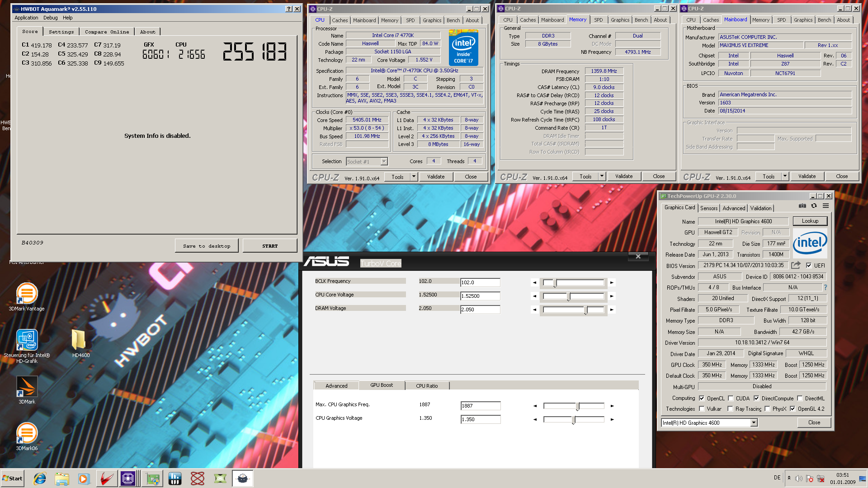Open Tools dropdown arrow in CPU-Z Mainboard window
Screen dimensions: 868x488
785,176
